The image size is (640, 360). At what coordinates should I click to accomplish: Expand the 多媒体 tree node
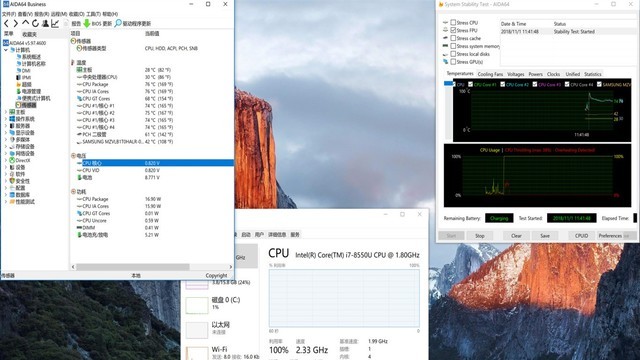(x=6, y=140)
